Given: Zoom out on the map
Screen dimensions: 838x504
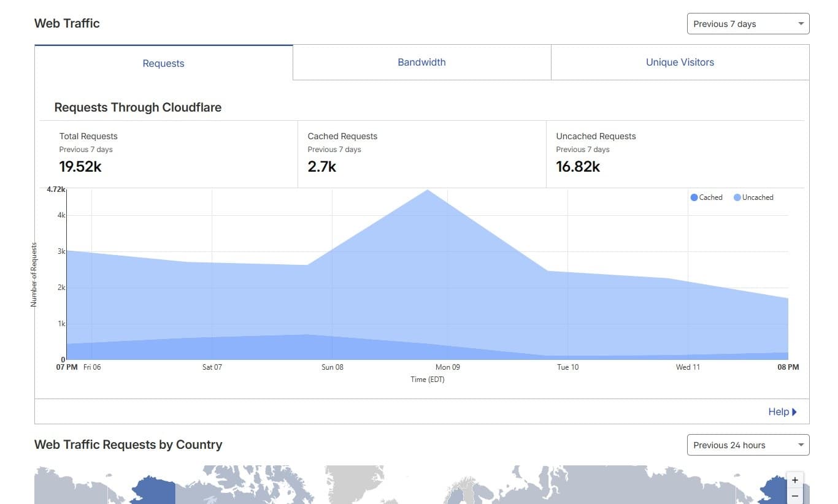Looking at the screenshot, I should tap(795, 495).
